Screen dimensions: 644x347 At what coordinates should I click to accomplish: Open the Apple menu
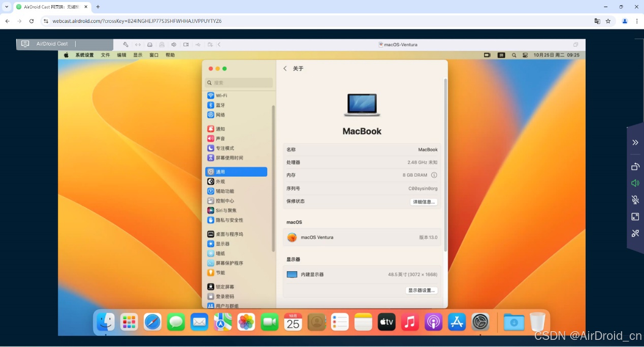pos(66,55)
